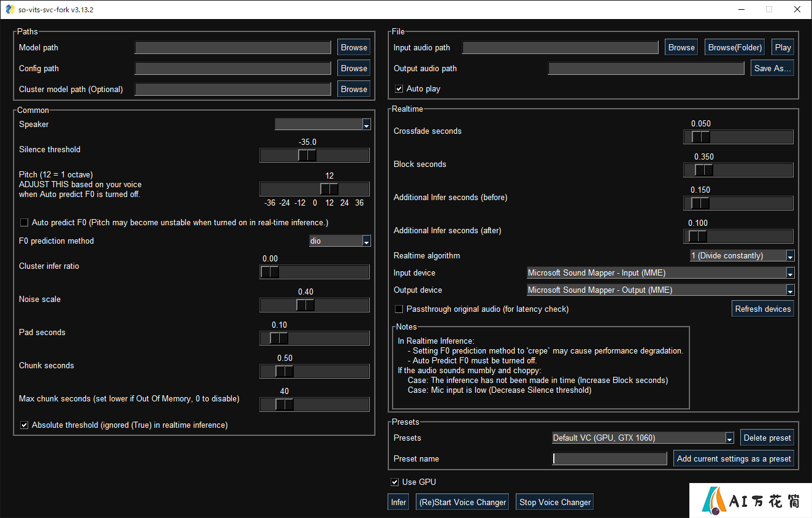
Task: Open the Presets dropdown list
Action: (x=730, y=438)
